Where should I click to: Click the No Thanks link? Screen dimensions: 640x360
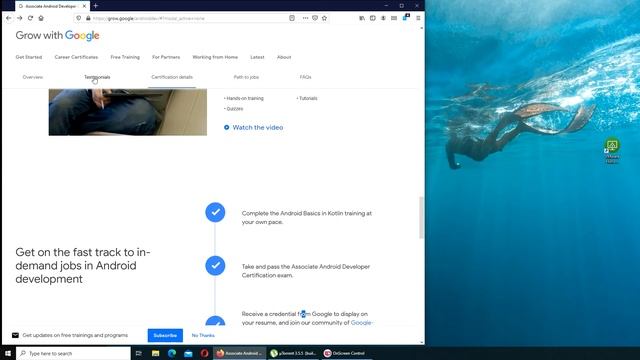pyautogui.click(x=203, y=336)
